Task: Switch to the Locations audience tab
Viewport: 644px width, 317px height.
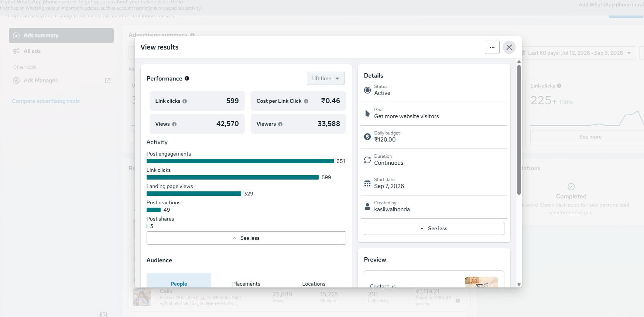Action: coord(314,284)
